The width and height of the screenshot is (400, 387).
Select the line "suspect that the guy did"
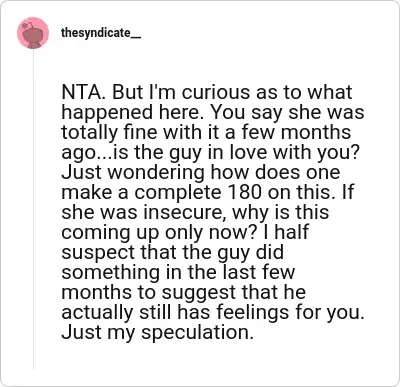click(173, 252)
